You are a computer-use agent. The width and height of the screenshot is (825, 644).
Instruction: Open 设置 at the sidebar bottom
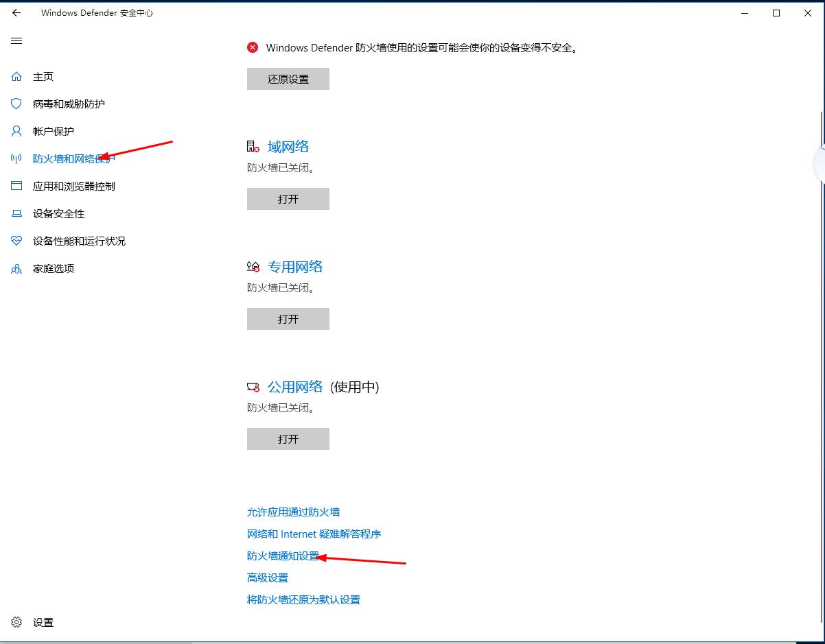point(43,623)
